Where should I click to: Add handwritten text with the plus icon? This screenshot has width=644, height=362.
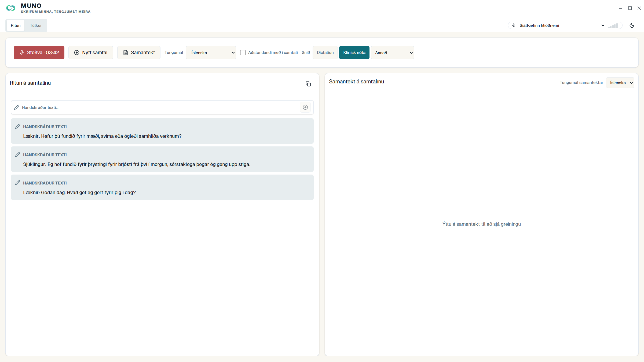(305, 107)
